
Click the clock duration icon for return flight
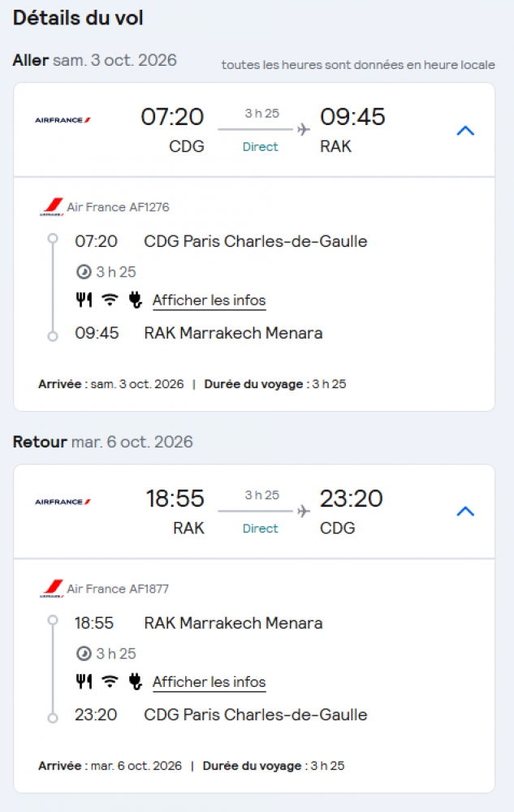click(83, 653)
